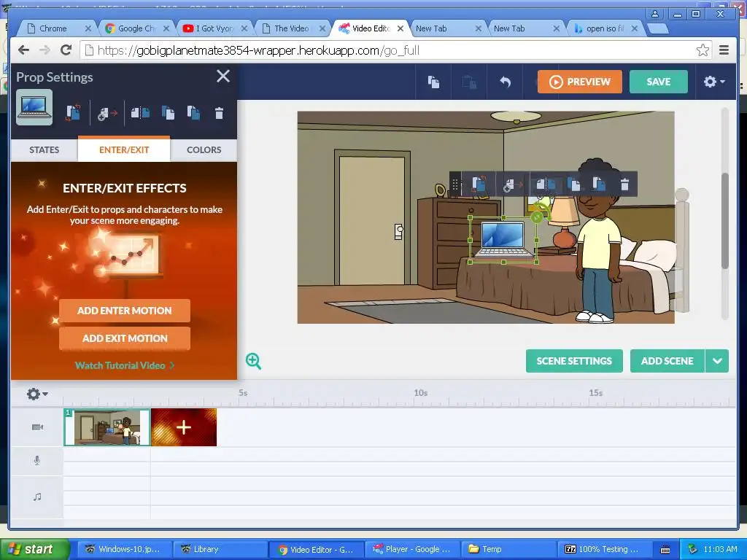Click the video camera track icon
This screenshot has height=560, width=747.
coord(37,427)
